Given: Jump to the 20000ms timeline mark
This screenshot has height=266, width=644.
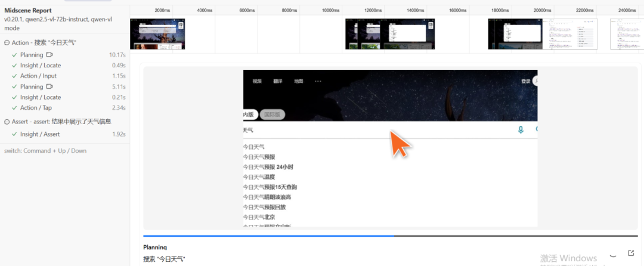Looking at the screenshot, I should 542,10.
